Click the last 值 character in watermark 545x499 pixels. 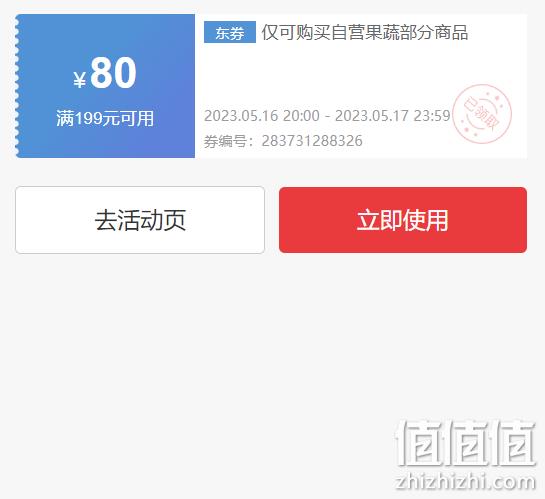point(513,443)
